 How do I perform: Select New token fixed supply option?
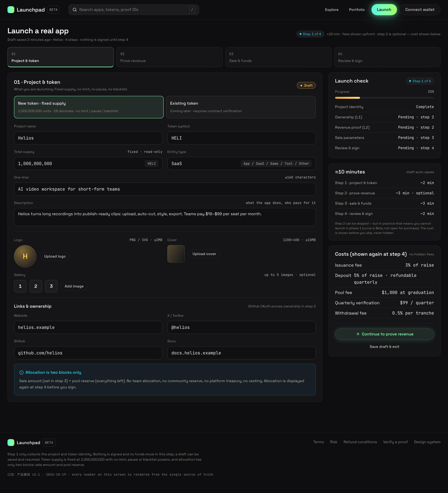(89, 107)
